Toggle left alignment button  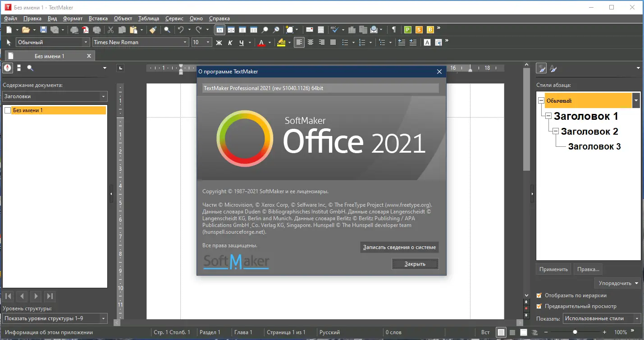point(299,42)
